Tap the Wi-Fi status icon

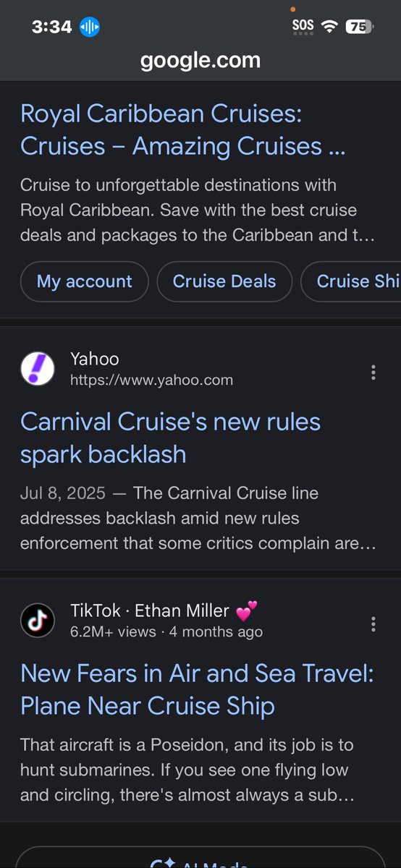(x=330, y=27)
